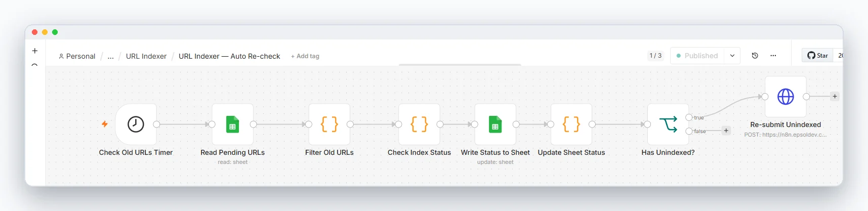
Task: Click the orange trigger lightning bolt icon
Action: [105, 124]
